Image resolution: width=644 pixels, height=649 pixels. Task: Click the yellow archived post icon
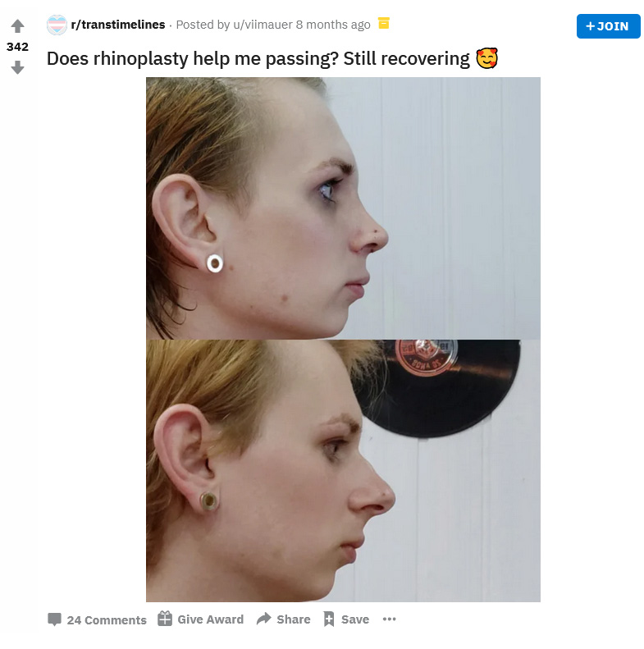(384, 23)
